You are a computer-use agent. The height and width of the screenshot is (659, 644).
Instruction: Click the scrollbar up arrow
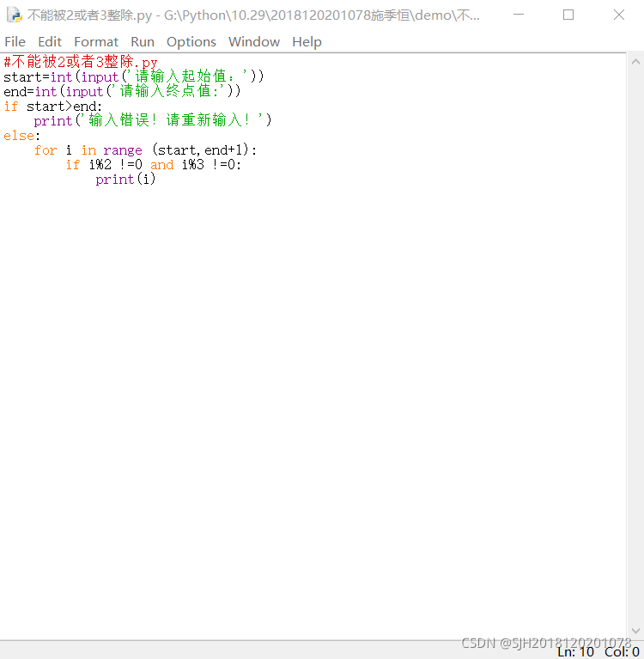click(635, 61)
